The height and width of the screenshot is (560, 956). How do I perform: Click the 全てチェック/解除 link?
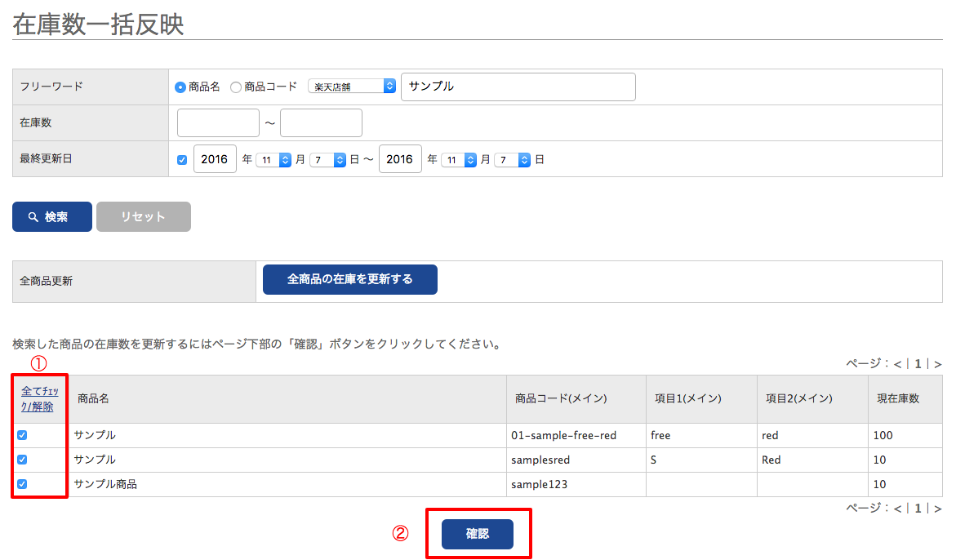click(x=39, y=399)
